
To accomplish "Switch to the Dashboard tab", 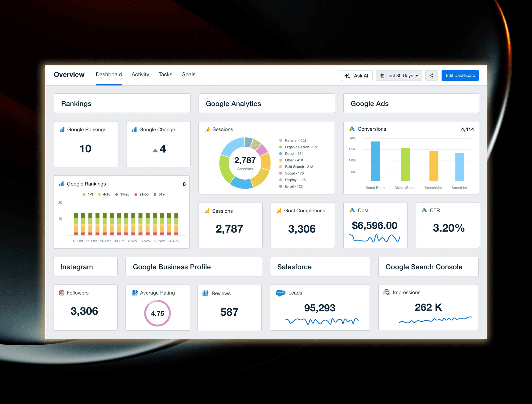I will pos(109,75).
